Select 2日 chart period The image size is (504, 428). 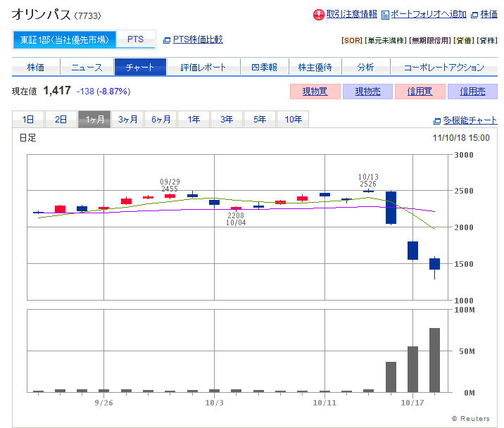[61, 119]
